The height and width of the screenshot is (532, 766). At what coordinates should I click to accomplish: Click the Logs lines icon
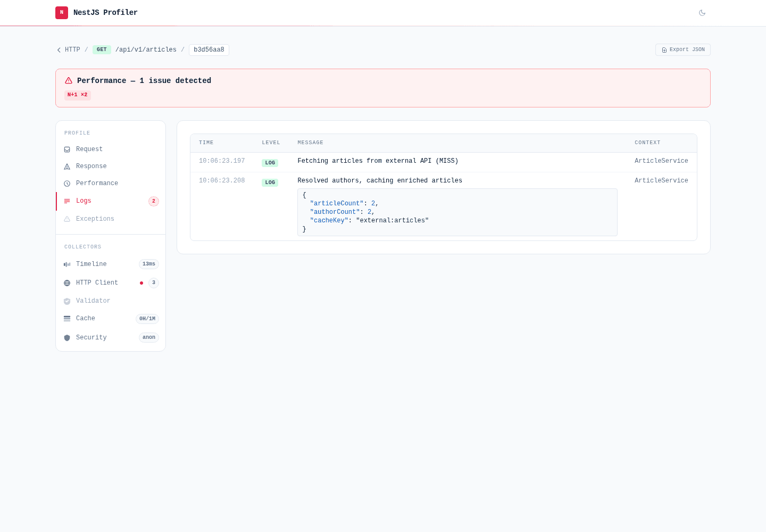pyautogui.click(x=67, y=201)
